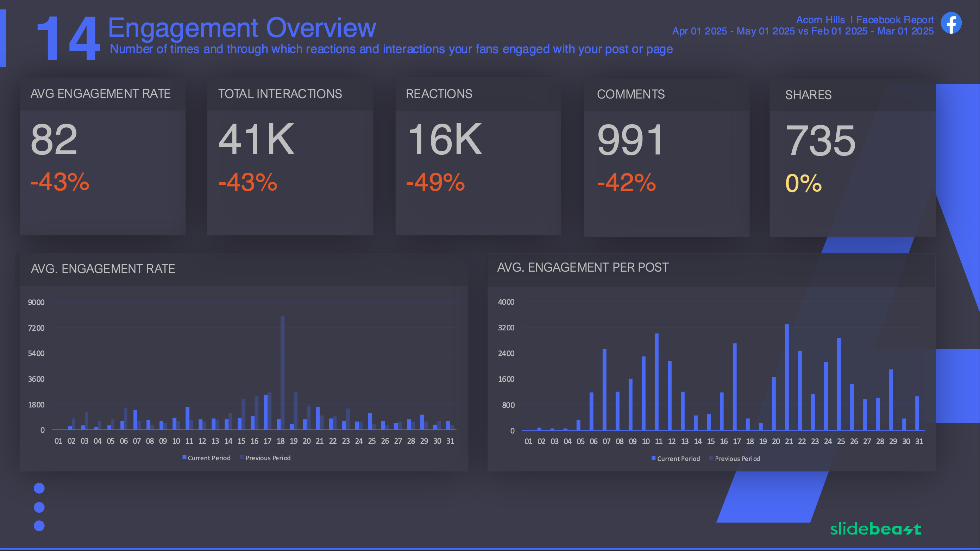980x551 pixels.
Task: Click the 0% shares change
Action: (x=804, y=183)
